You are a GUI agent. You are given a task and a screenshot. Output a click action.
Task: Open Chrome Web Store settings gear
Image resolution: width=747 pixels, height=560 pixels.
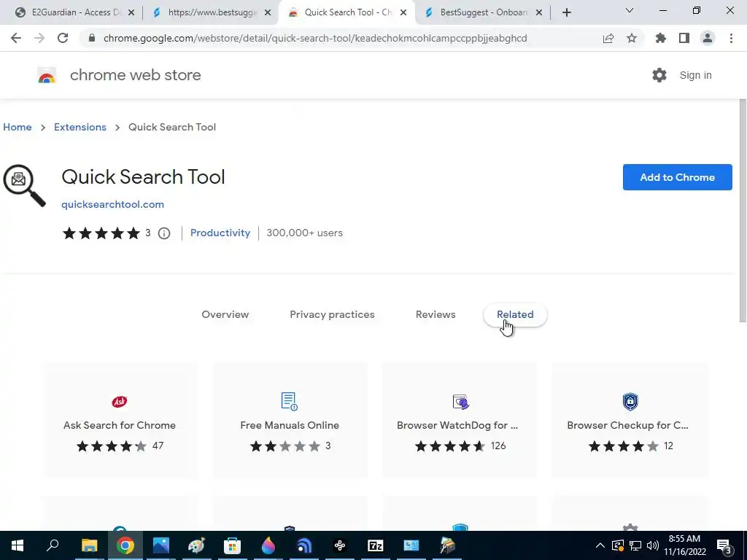[x=659, y=75]
